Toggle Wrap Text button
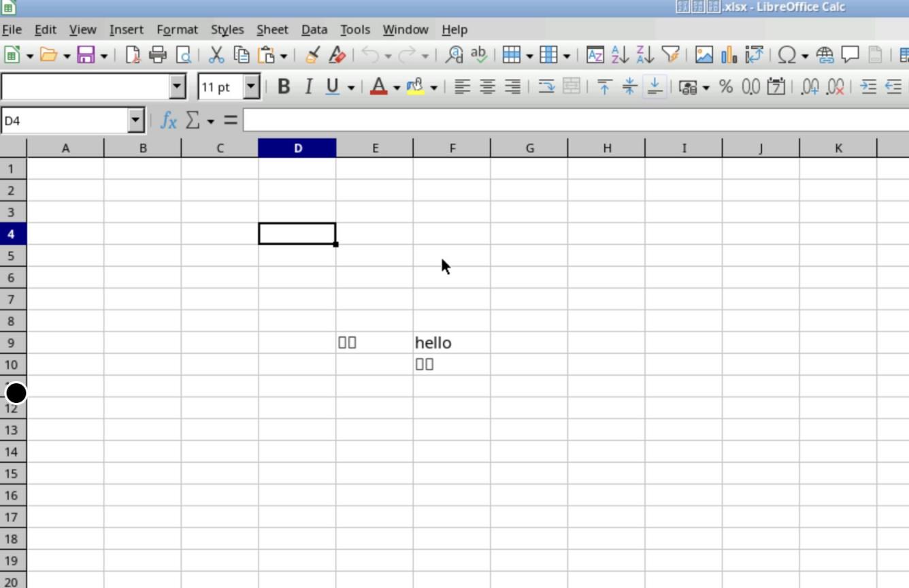Image resolution: width=909 pixels, height=588 pixels. tap(546, 87)
